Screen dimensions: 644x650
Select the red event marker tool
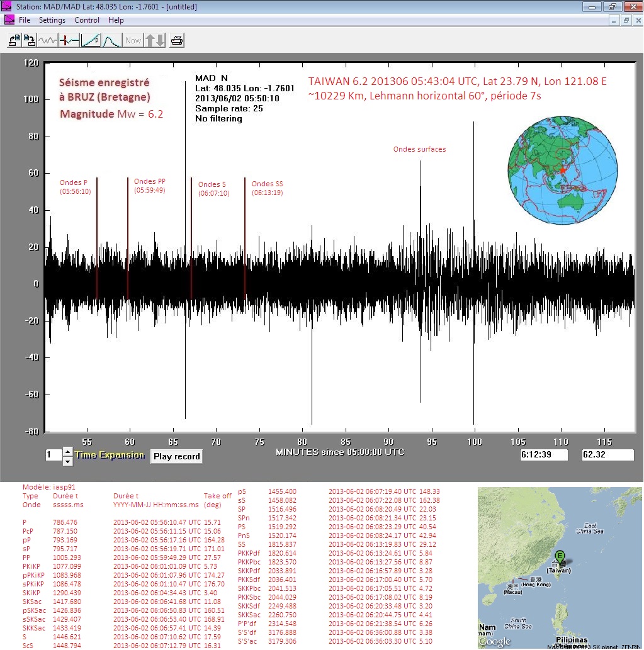click(69, 41)
